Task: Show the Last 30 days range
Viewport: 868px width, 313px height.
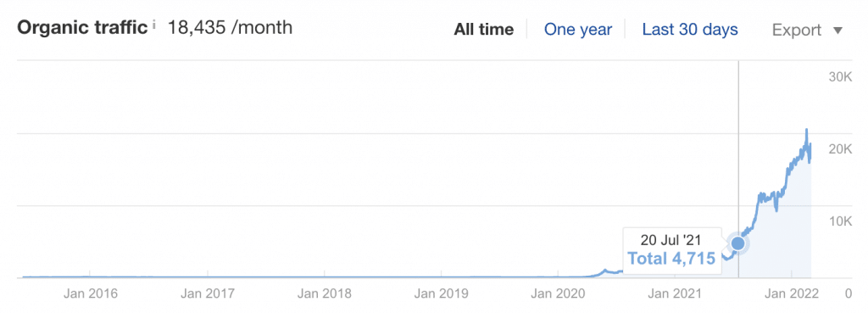Action: coord(690,30)
